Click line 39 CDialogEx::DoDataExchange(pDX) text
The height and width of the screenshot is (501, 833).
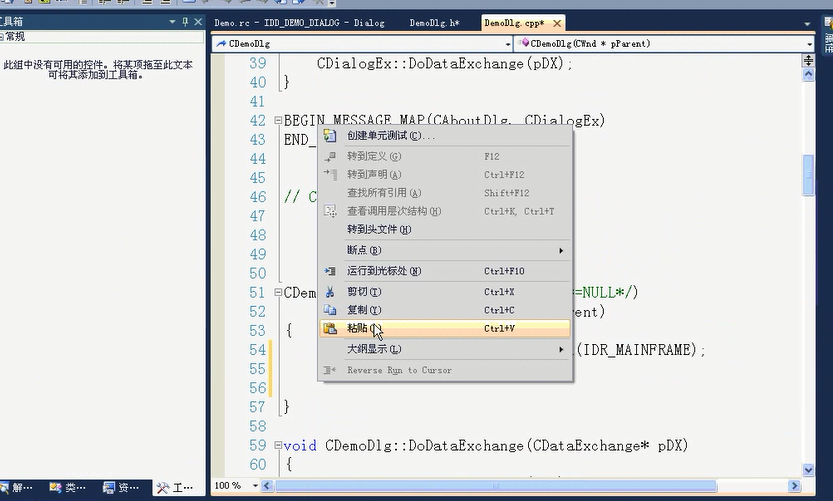[x=445, y=63]
